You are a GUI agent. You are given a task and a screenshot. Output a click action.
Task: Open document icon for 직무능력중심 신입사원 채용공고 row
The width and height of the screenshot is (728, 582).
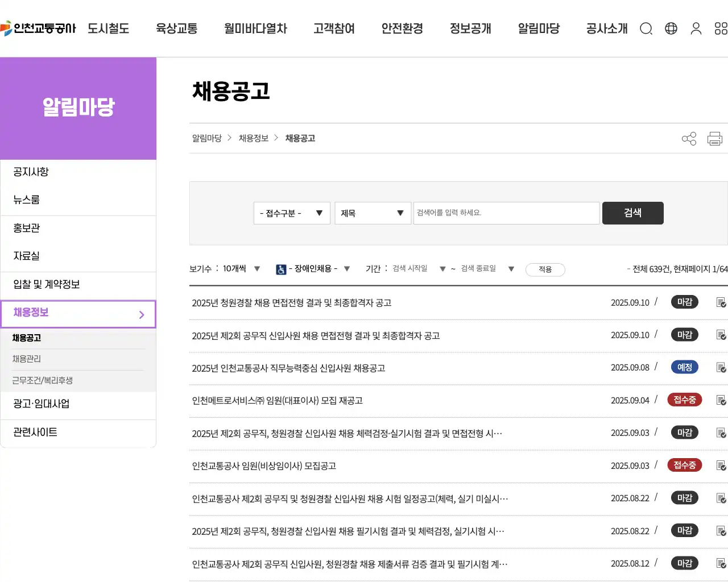click(x=721, y=368)
